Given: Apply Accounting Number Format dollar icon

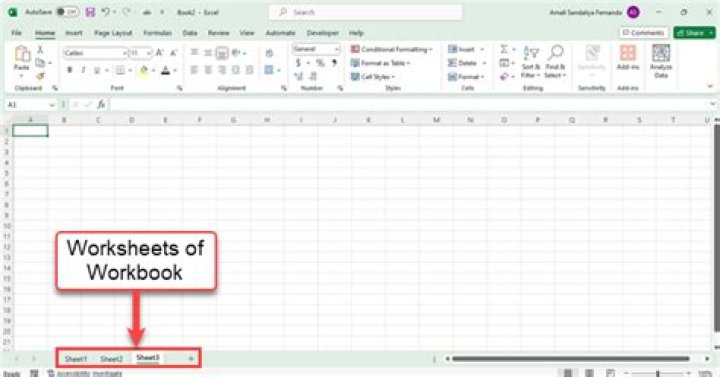Looking at the screenshot, I should tap(299, 63).
